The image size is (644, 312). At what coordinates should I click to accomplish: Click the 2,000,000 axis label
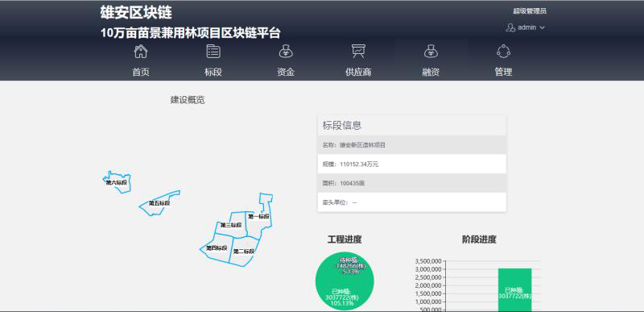coord(427,285)
